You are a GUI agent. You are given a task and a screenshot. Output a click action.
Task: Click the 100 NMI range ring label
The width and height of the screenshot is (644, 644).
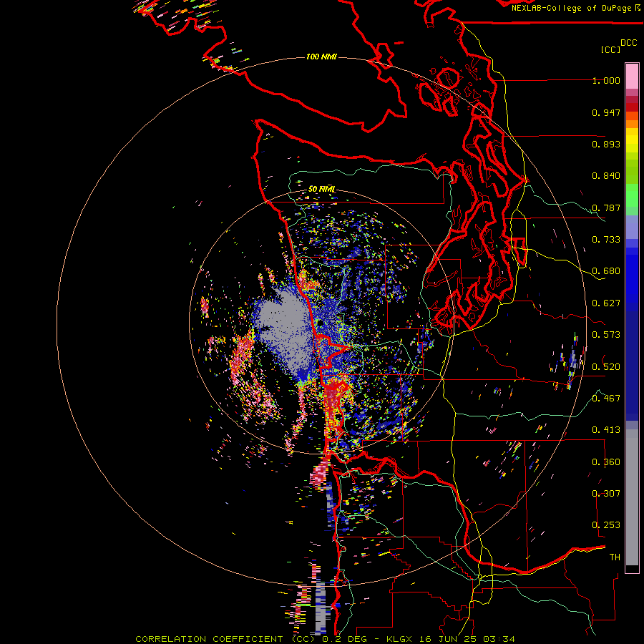point(321,57)
